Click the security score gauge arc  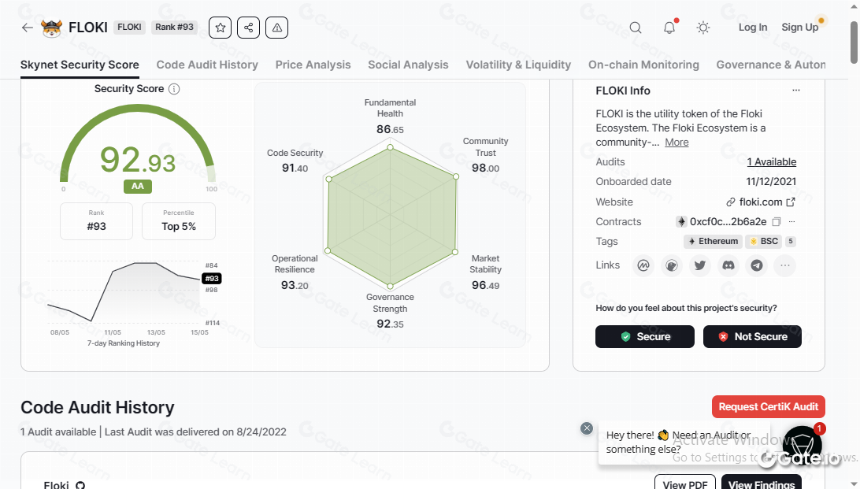tap(137, 109)
